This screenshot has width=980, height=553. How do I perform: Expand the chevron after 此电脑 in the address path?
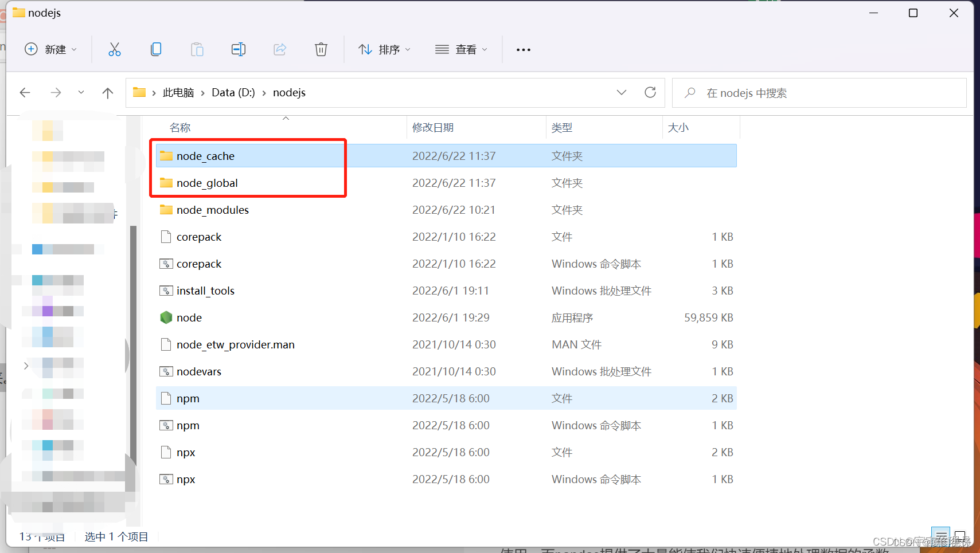click(202, 93)
